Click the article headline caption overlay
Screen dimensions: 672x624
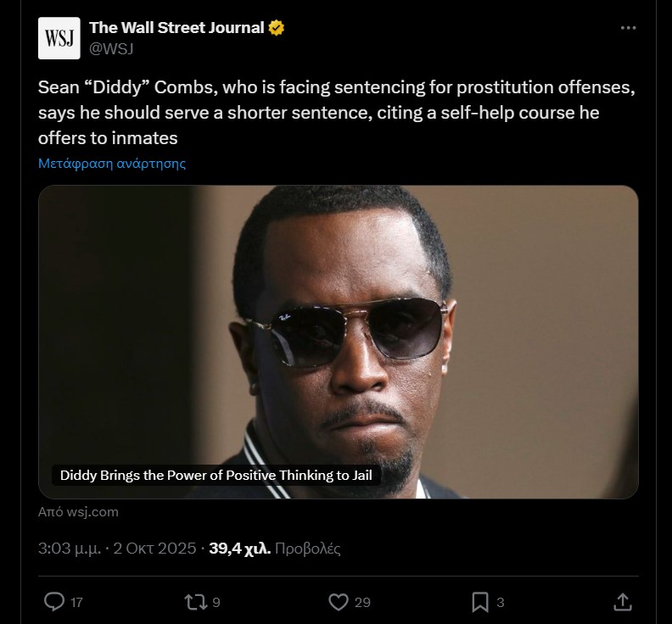(216, 476)
